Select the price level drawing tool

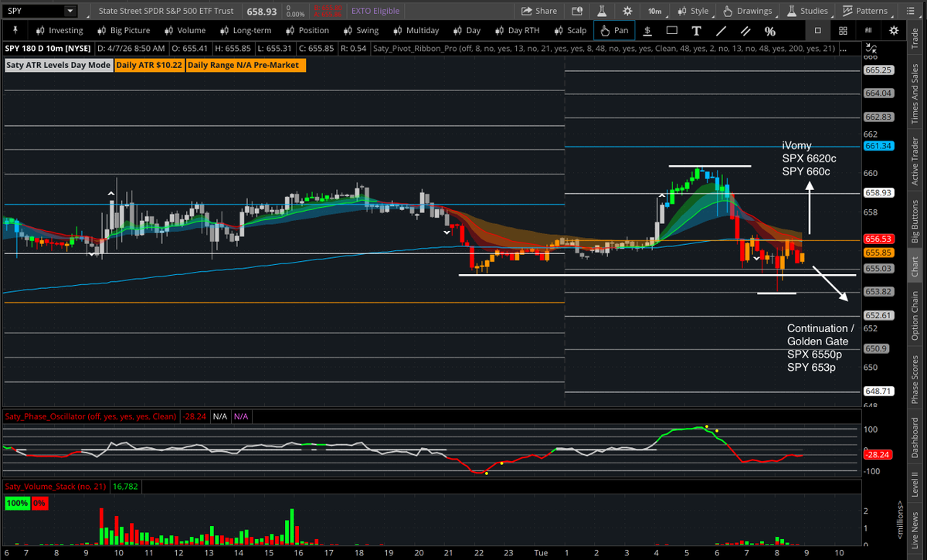647,31
